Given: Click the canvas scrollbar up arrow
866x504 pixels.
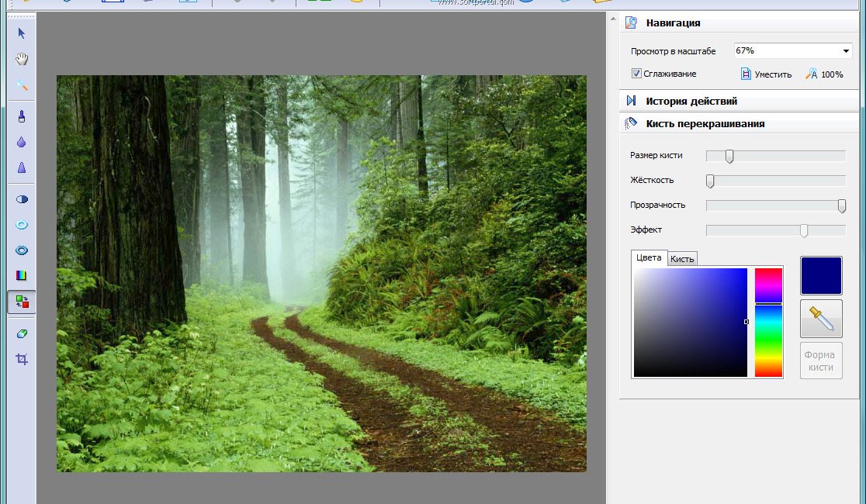Looking at the screenshot, I should 613,18.
